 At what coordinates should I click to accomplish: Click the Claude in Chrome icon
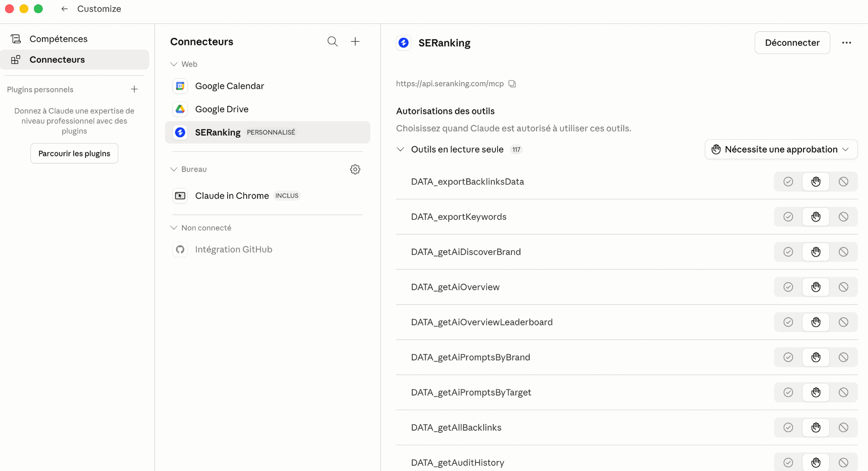(180, 196)
